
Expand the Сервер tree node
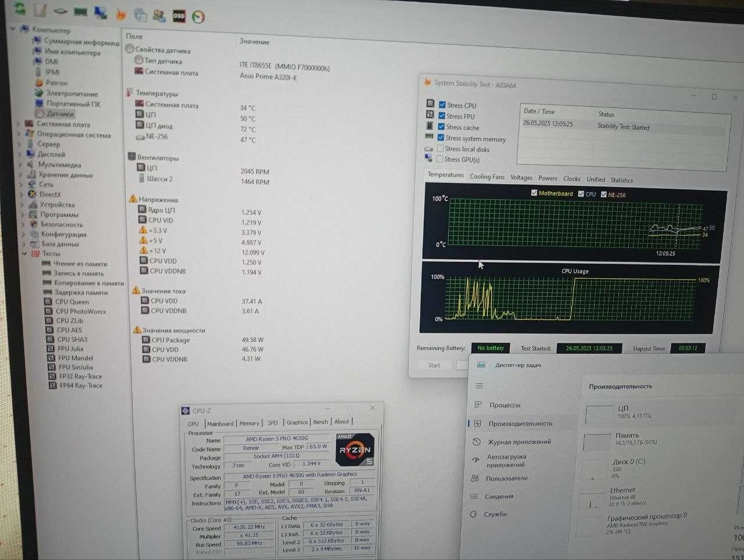pos(20,143)
